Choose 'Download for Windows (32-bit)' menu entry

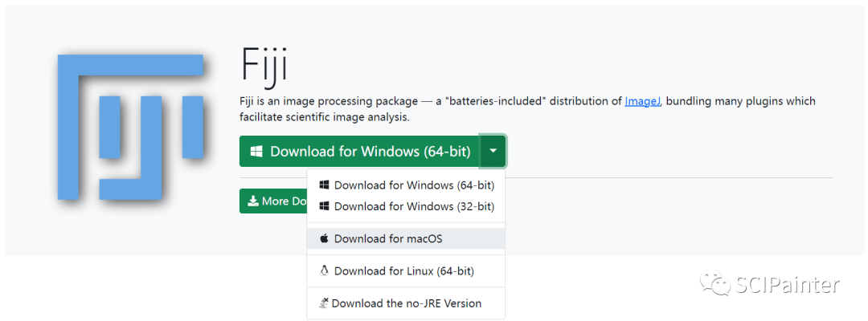point(413,206)
